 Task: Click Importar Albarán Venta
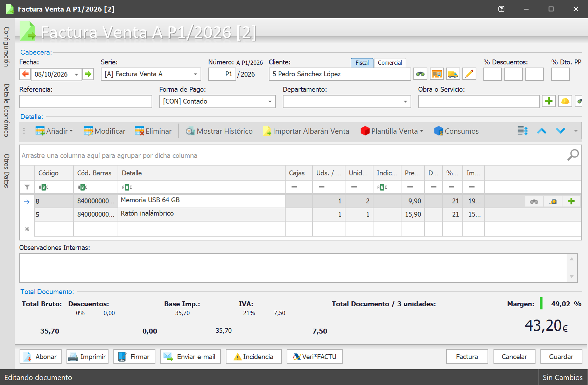pos(306,131)
